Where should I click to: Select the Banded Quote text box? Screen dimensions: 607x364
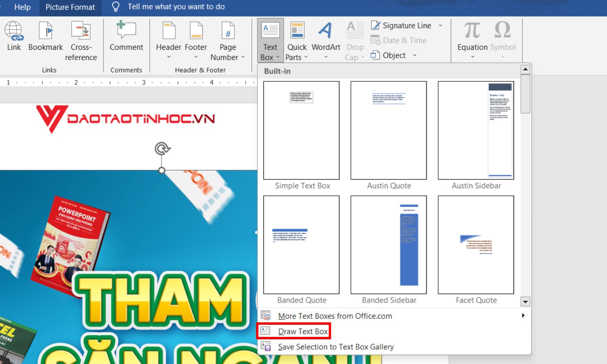coord(301,245)
